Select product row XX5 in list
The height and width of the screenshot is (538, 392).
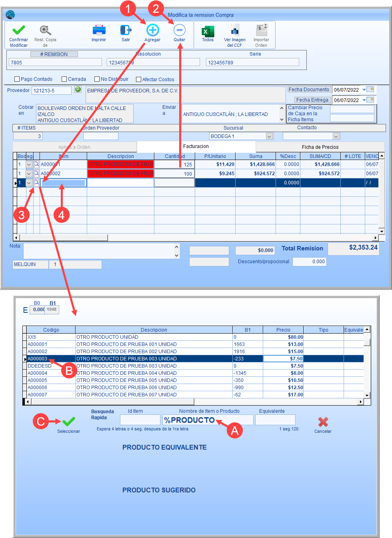[195, 337]
